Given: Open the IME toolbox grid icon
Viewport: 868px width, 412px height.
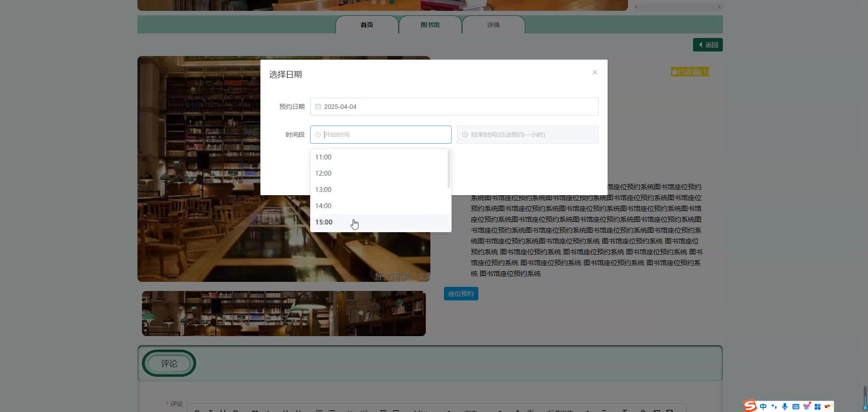Looking at the screenshot, I should 817,407.
